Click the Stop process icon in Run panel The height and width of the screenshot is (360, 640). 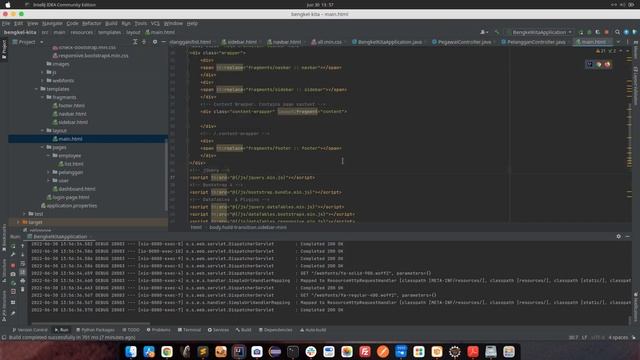13,265
